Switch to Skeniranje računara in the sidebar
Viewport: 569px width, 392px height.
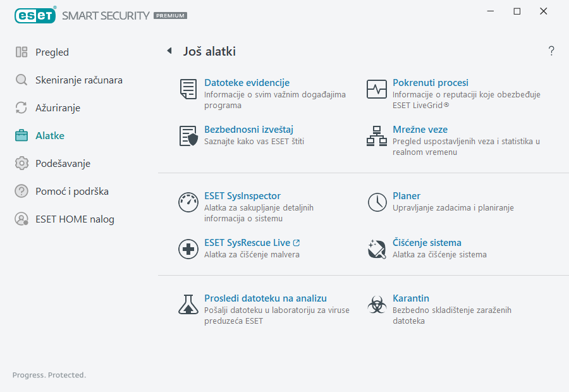78,80
